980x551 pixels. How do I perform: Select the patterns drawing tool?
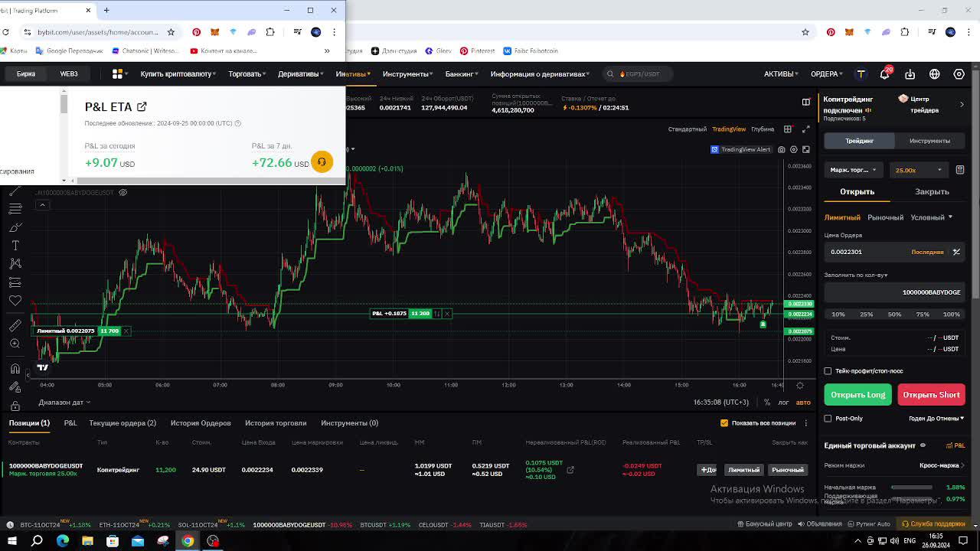click(15, 264)
